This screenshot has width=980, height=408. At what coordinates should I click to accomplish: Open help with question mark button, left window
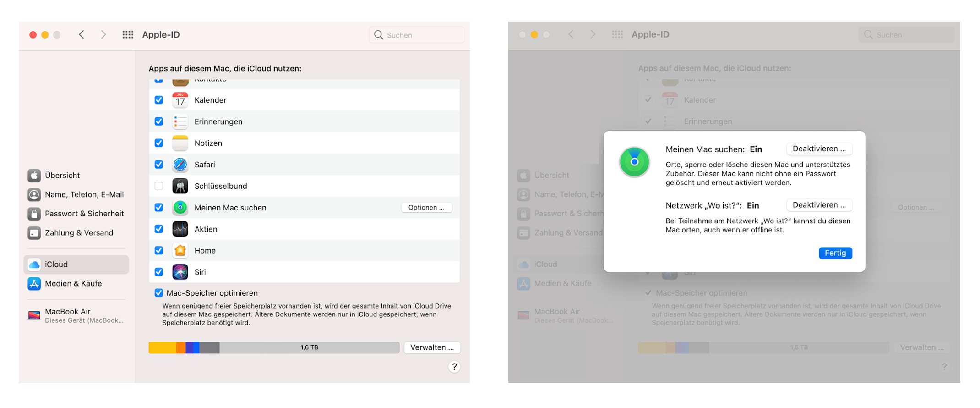tap(454, 367)
